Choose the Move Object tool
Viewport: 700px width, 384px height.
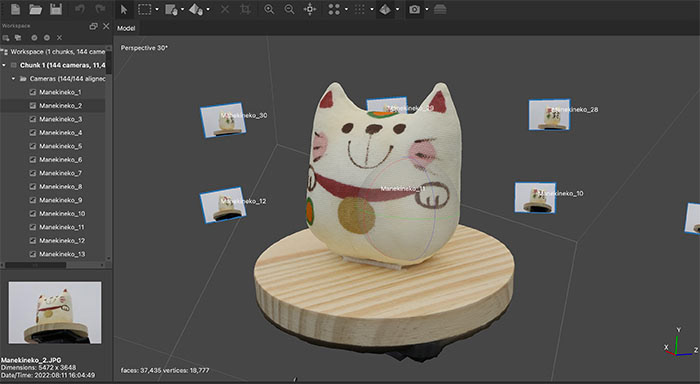tap(196, 9)
